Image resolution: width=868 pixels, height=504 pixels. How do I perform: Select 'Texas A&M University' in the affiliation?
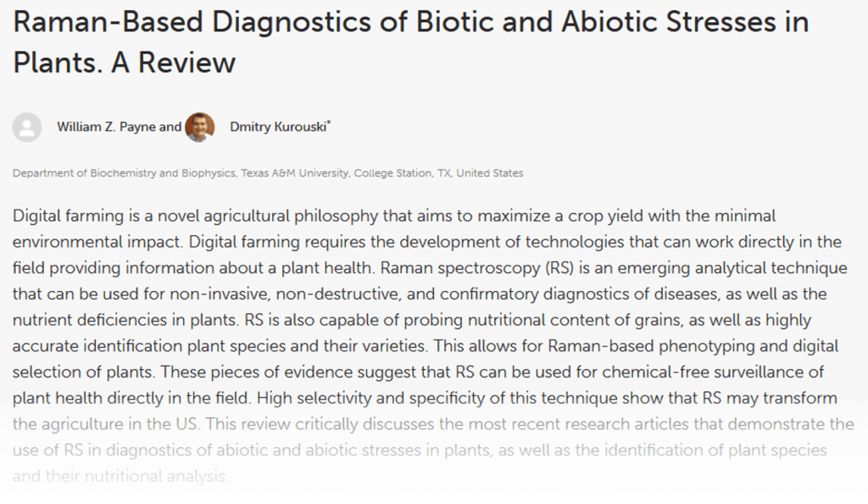(x=295, y=173)
